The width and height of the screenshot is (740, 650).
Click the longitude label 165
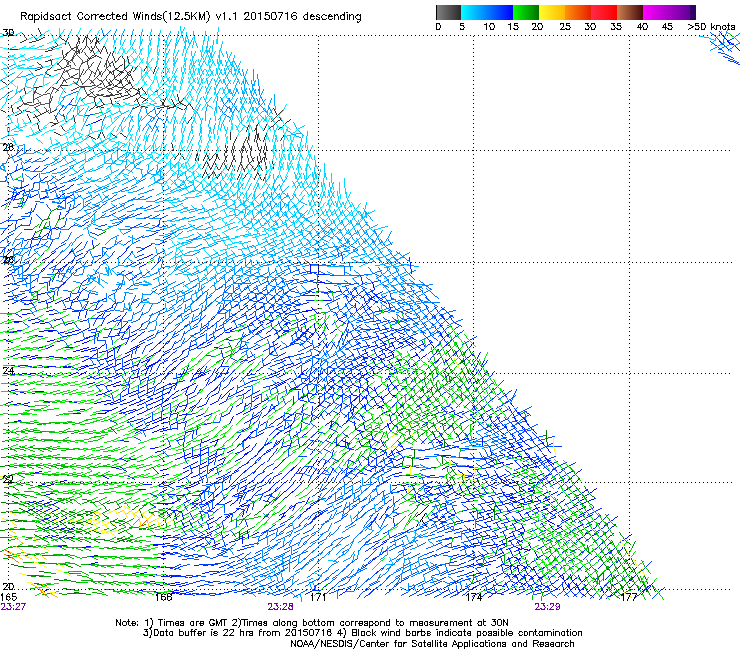click(8, 597)
